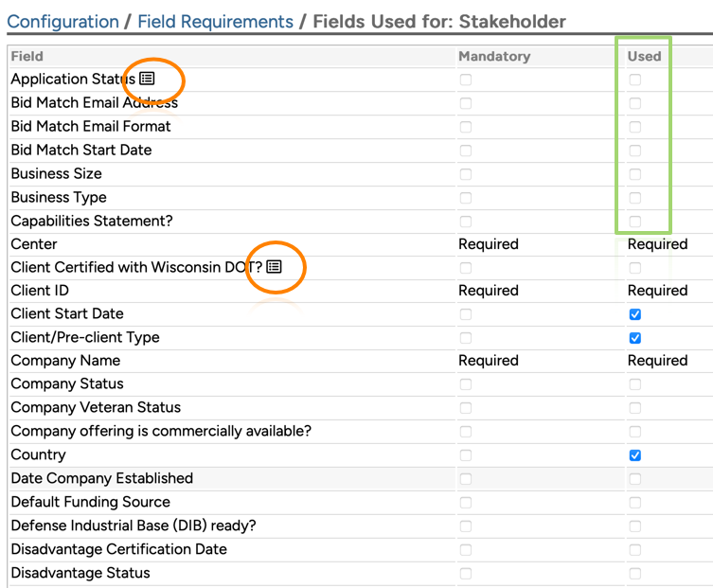This screenshot has width=713, height=588.
Task: Enable Used checkbox for Application Status
Action: [635, 80]
